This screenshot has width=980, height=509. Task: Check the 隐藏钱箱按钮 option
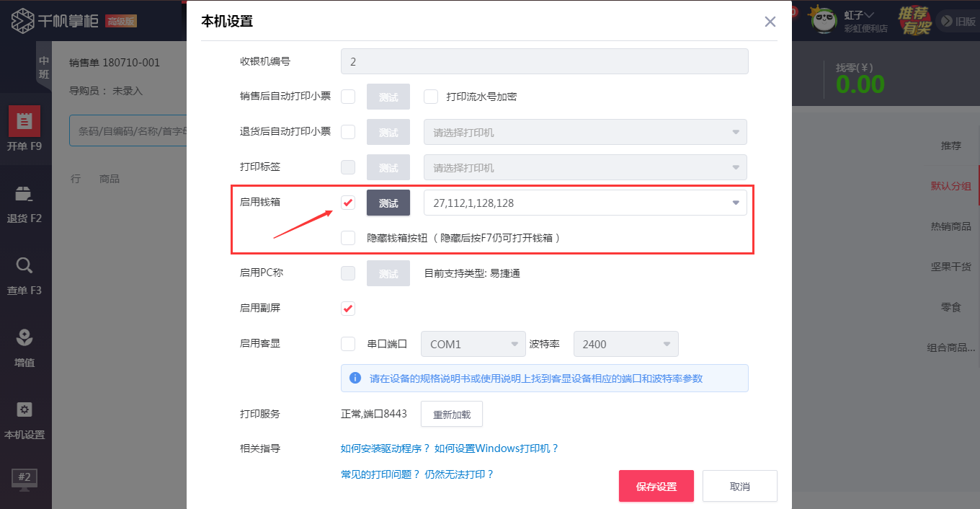pyautogui.click(x=348, y=238)
